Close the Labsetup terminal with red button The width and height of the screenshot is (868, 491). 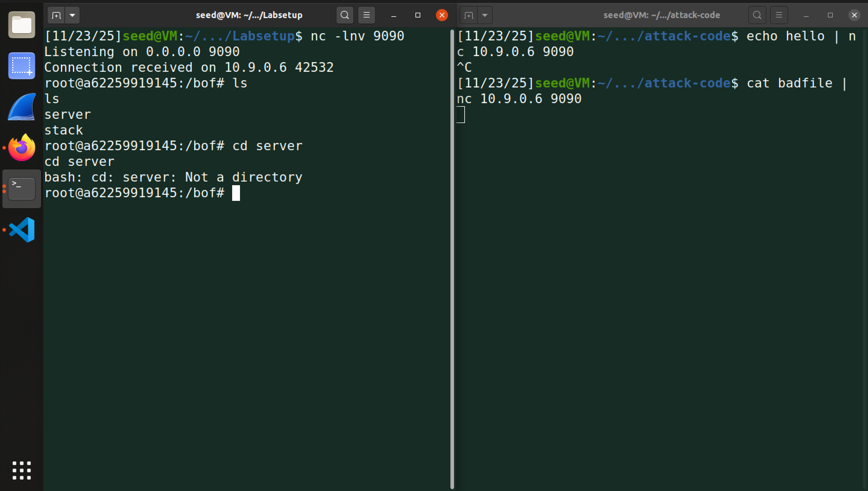[x=442, y=15]
